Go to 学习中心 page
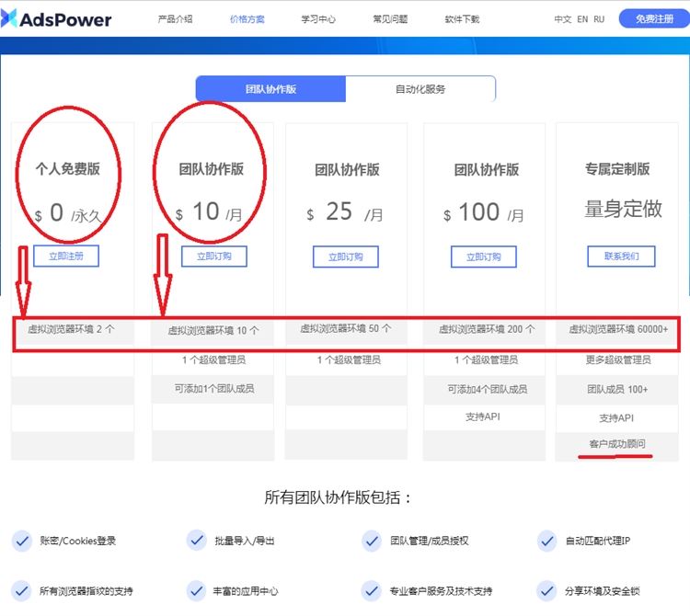The width and height of the screenshot is (690, 616). click(318, 19)
